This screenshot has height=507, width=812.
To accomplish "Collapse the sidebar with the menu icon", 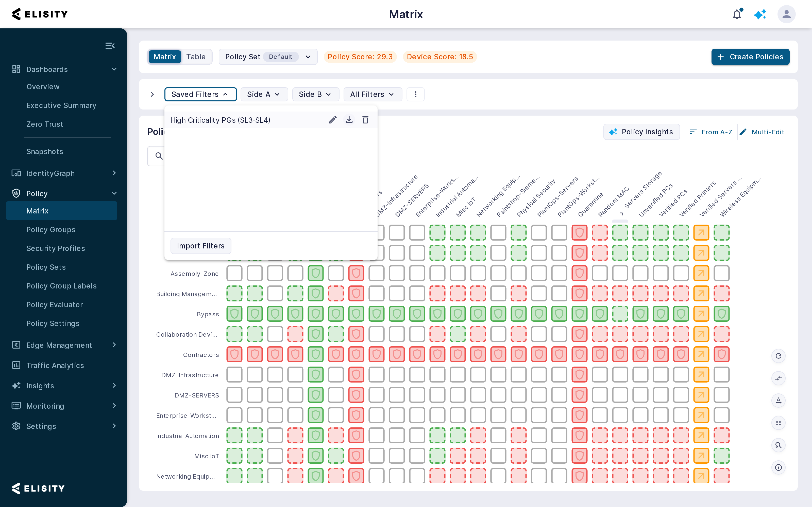I will pyautogui.click(x=110, y=46).
